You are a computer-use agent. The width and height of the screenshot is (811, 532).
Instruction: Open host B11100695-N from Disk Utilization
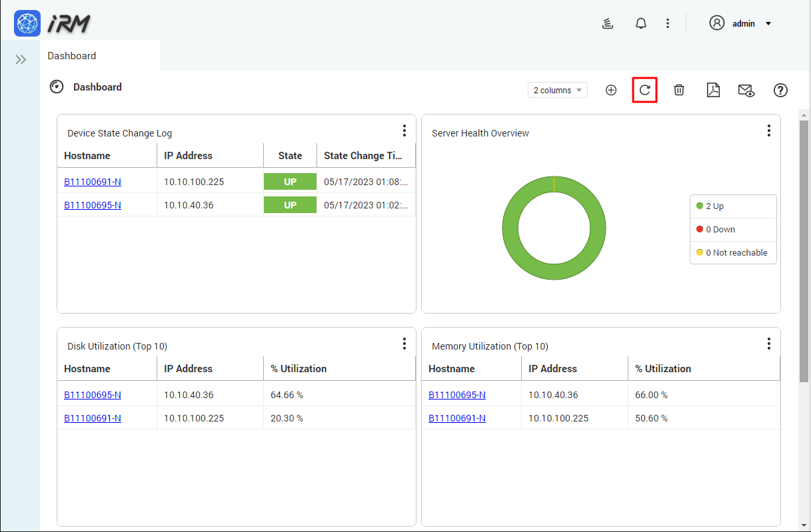point(92,394)
